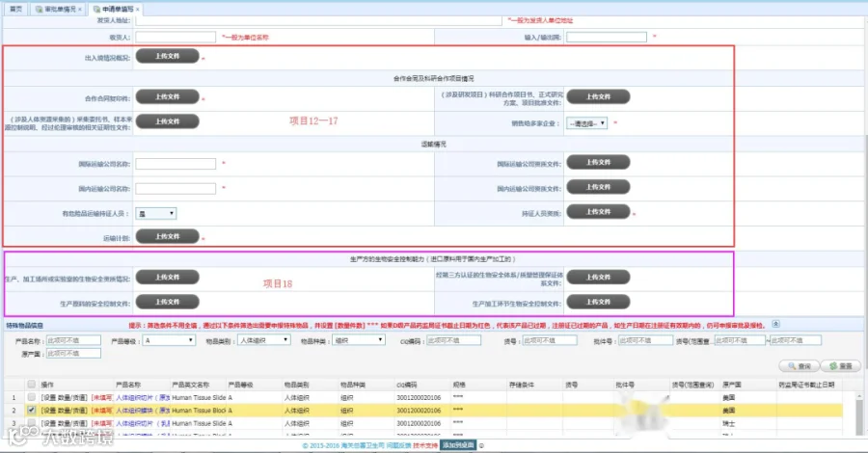Expand the 物品种类 dropdown
Viewport: 868px width, 453px height.
coord(359,340)
